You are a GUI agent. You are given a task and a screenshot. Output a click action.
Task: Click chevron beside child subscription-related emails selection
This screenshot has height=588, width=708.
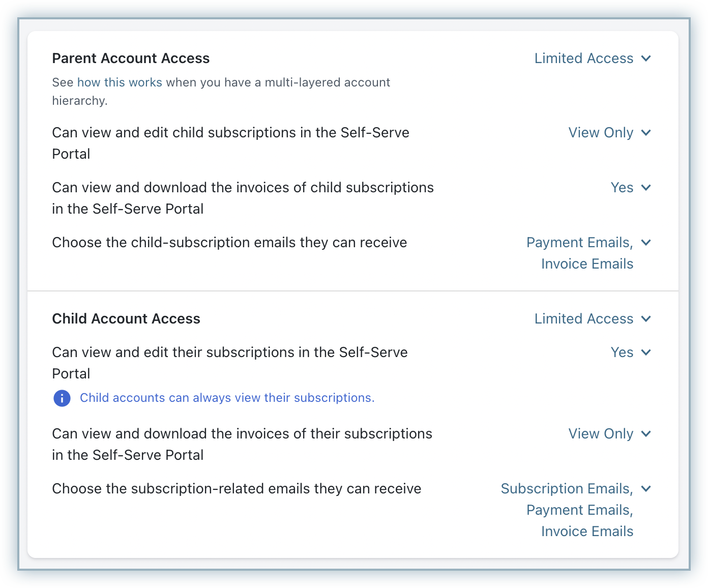pos(646,489)
